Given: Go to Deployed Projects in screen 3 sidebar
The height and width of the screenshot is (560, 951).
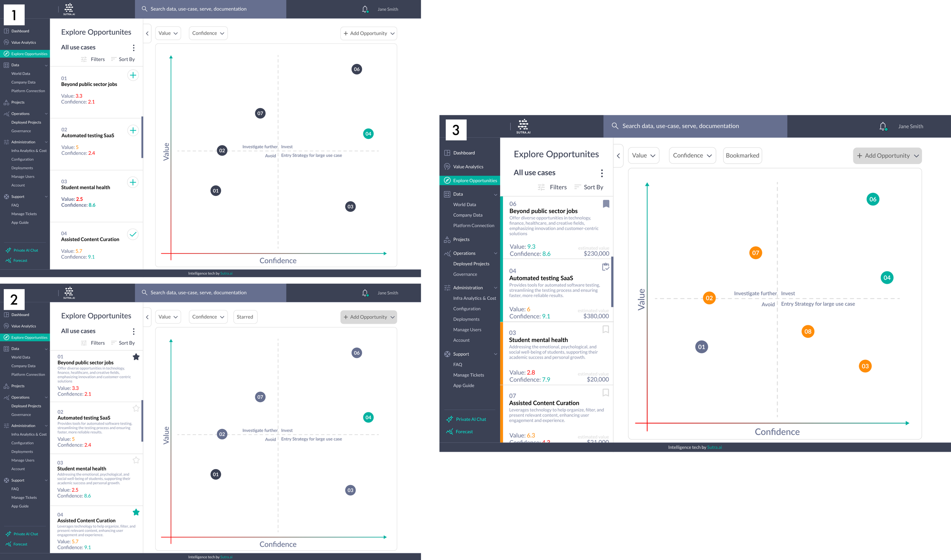Looking at the screenshot, I should coord(471,264).
